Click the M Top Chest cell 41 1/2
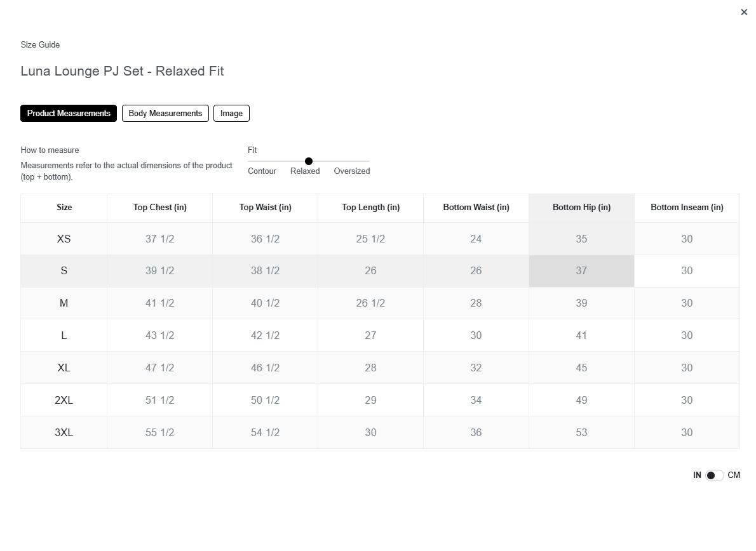The image size is (756, 551). click(x=159, y=303)
